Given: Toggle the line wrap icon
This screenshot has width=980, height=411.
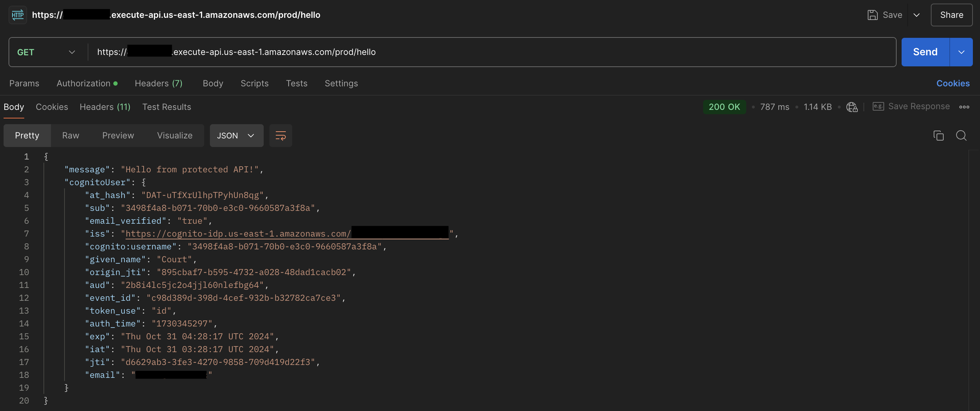Looking at the screenshot, I should coord(281,136).
